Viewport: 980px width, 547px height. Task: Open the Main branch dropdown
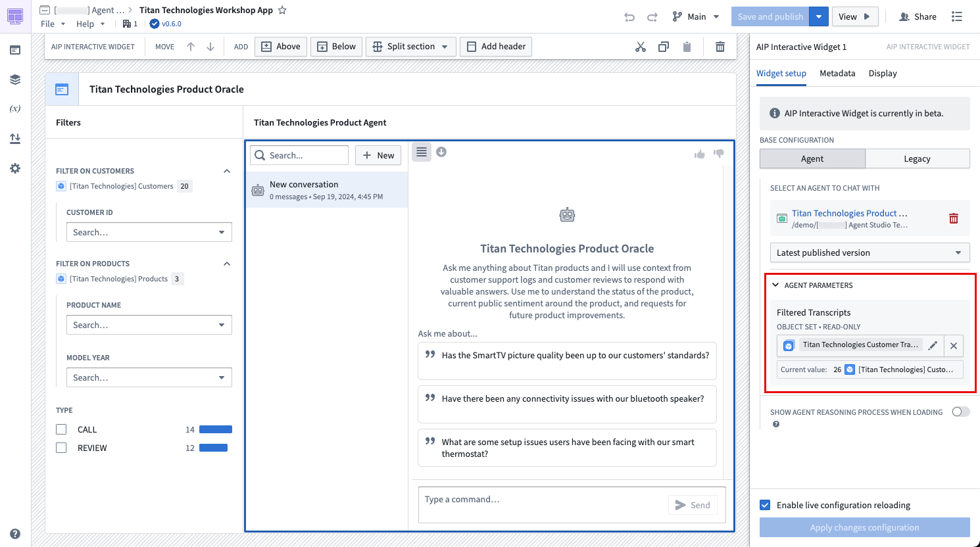pos(696,16)
